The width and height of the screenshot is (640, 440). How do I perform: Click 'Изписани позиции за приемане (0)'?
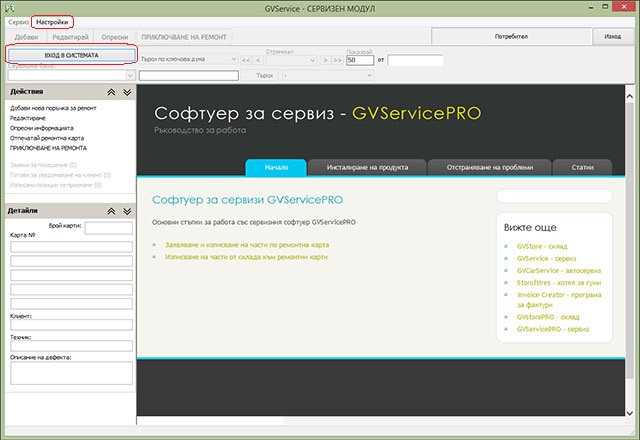click(56, 185)
